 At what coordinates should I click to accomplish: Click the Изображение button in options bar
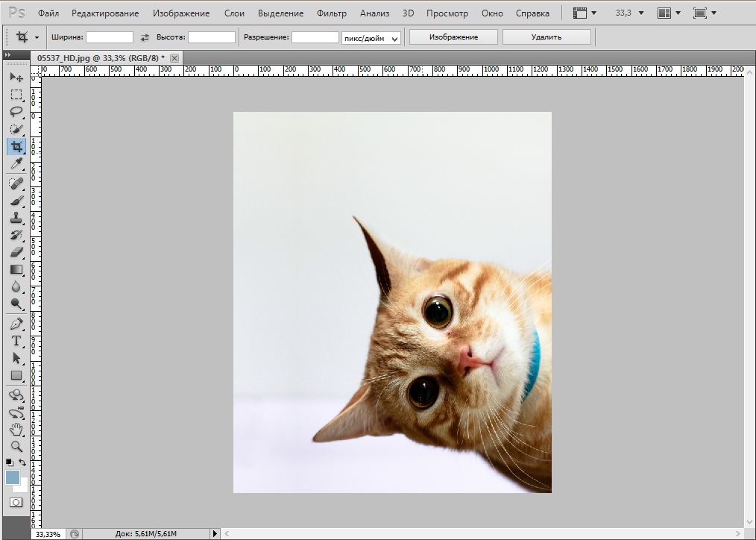(453, 37)
